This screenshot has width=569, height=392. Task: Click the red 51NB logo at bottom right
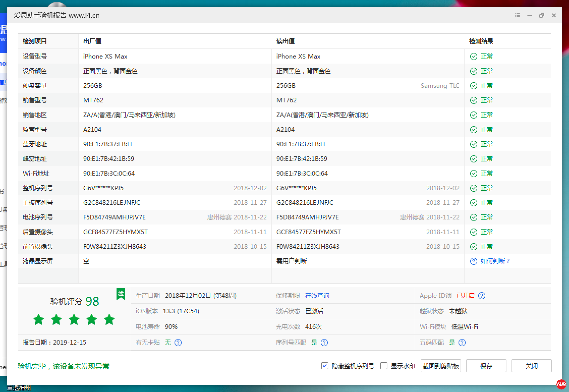[x=561, y=384]
